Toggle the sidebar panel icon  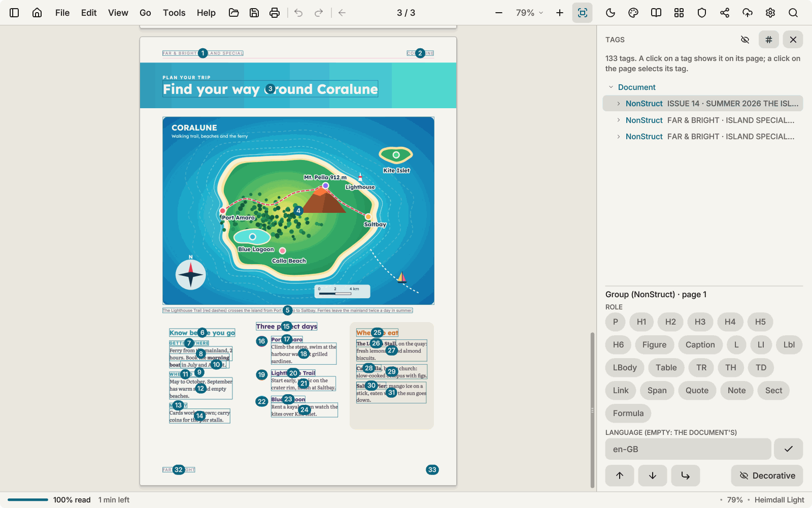[x=14, y=13]
